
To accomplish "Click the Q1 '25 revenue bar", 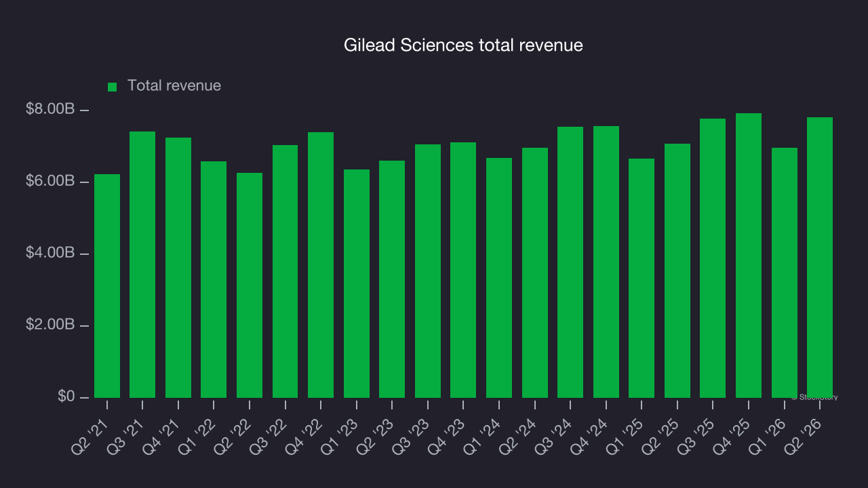I will (x=642, y=278).
